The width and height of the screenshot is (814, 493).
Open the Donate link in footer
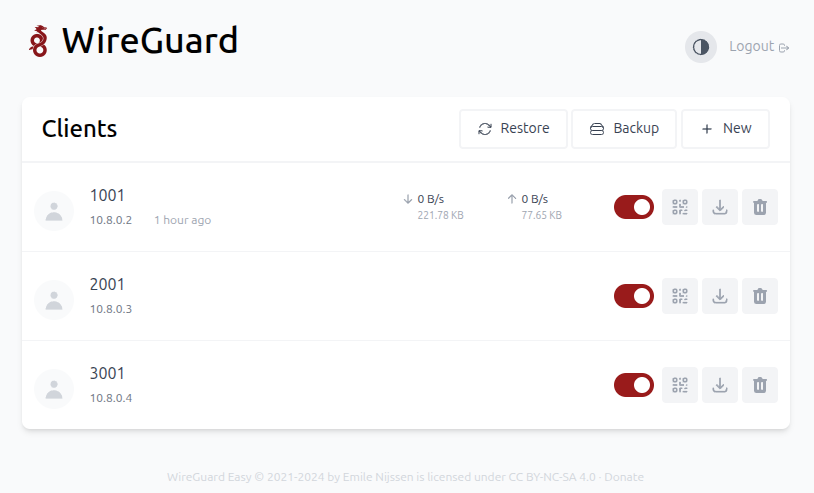pos(624,477)
